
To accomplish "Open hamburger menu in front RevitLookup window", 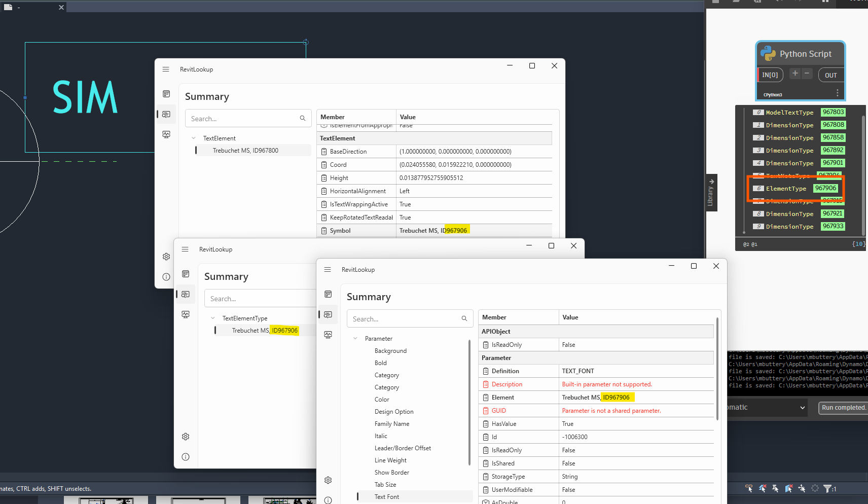I will pyautogui.click(x=328, y=270).
